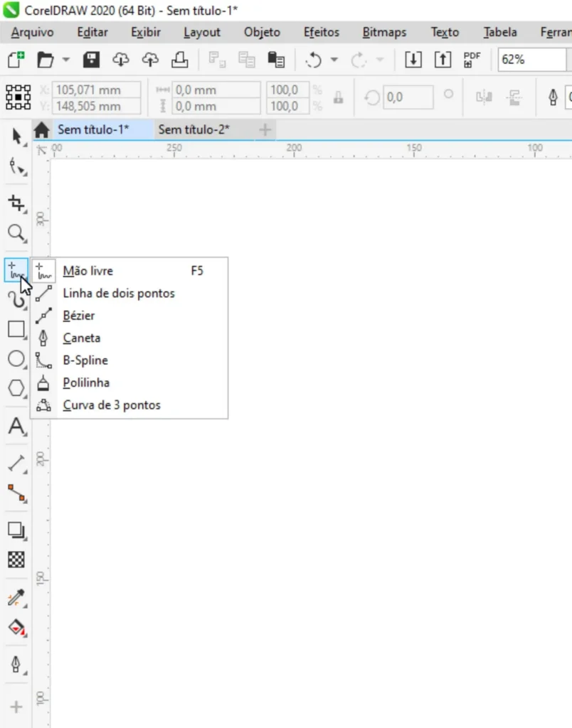572x728 pixels.
Task: Save the document with the floppy icon
Action: click(x=91, y=60)
